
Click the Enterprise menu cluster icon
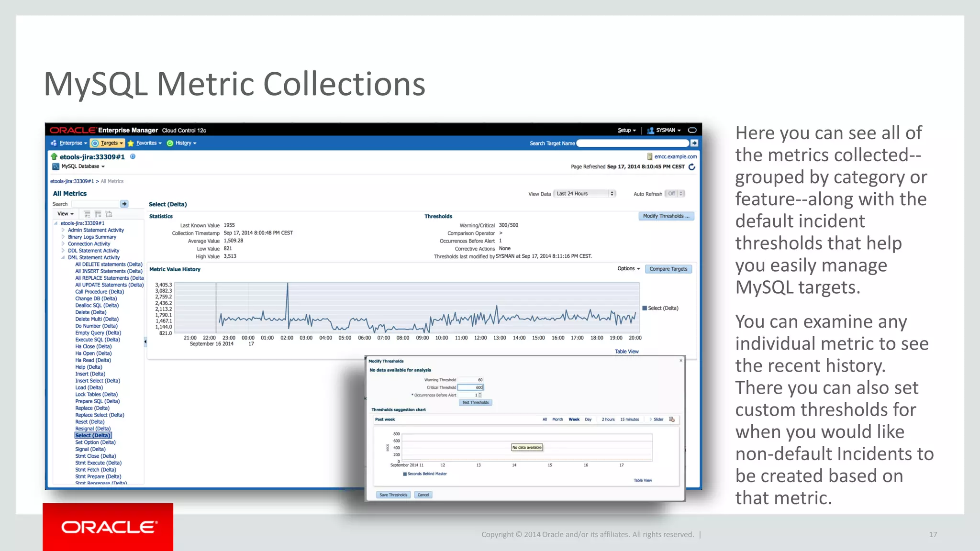pos(54,143)
